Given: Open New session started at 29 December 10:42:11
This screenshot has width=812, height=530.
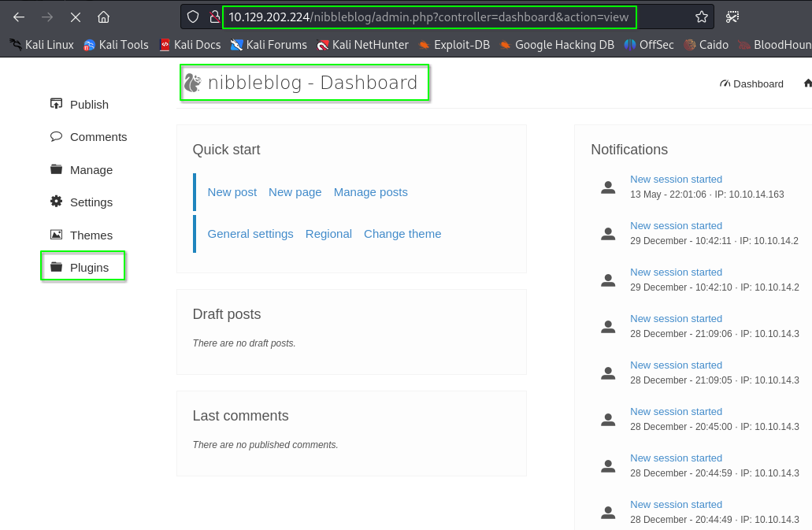Looking at the screenshot, I should point(676,226).
